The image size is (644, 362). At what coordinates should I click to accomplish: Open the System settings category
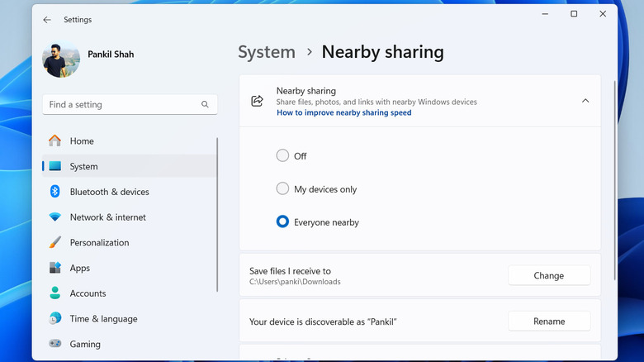click(83, 166)
